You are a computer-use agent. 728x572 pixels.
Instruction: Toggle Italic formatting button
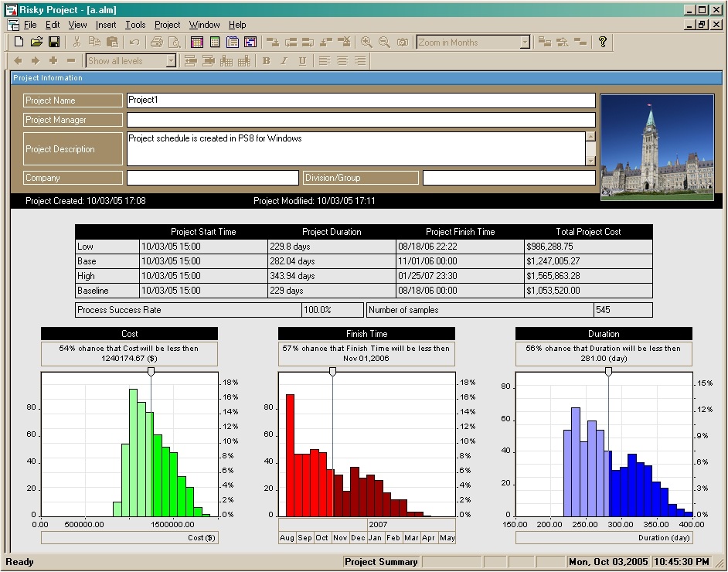[x=284, y=61]
